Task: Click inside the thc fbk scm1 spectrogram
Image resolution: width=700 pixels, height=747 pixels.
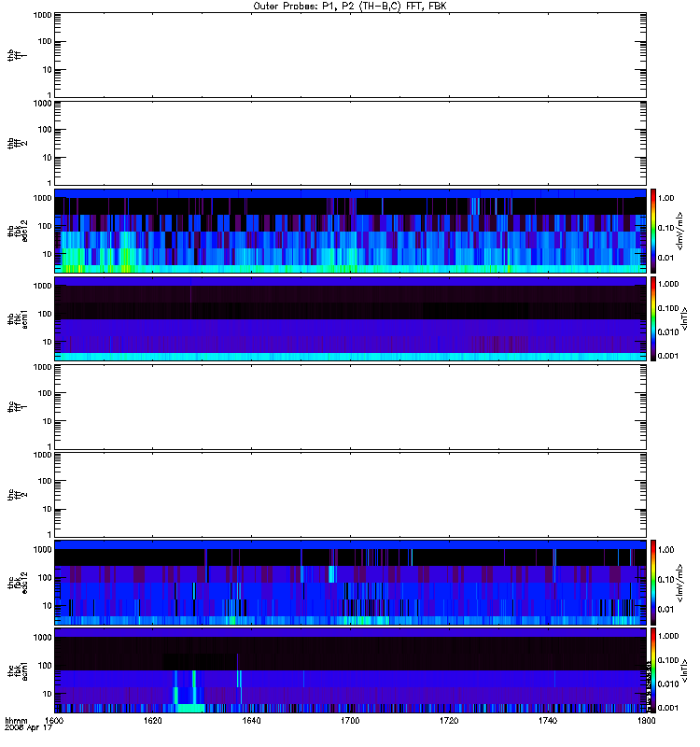Action: (350, 670)
